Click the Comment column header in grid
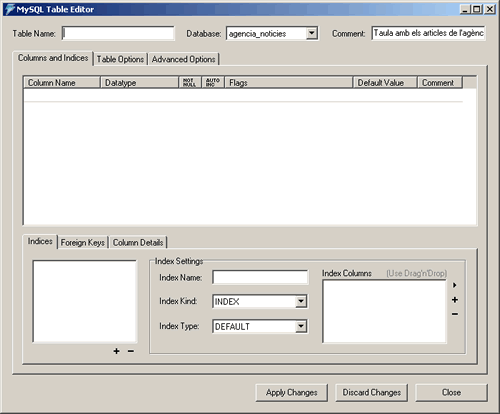 [440, 82]
